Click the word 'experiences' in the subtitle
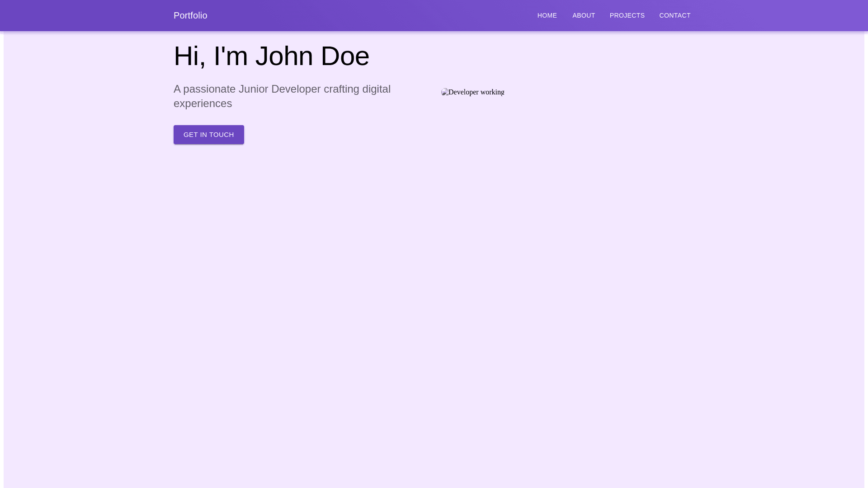Image resolution: width=868 pixels, height=488 pixels. pyautogui.click(x=203, y=103)
